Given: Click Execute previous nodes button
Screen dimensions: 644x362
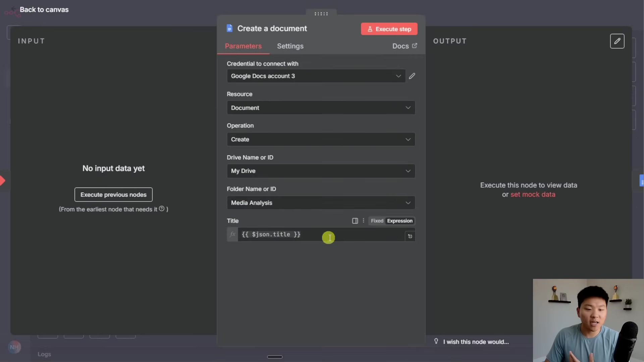Looking at the screenshot, I should click(x=113, y=195).
